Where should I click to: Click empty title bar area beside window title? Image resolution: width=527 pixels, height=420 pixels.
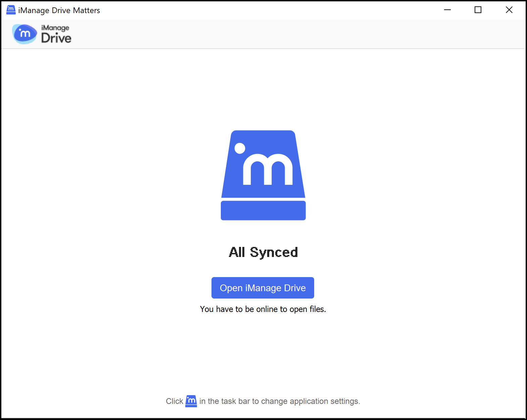click(x=269, y=10)
